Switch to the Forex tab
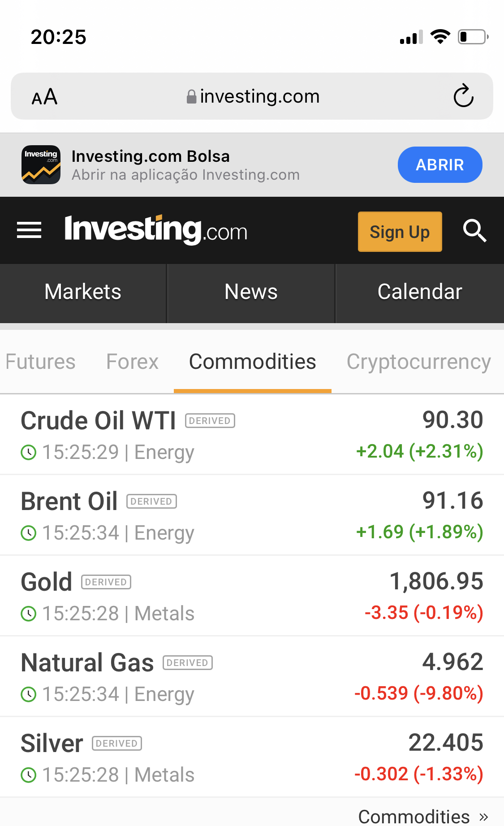This screenshot has width=504, height=826. click(x=132, y=362)
